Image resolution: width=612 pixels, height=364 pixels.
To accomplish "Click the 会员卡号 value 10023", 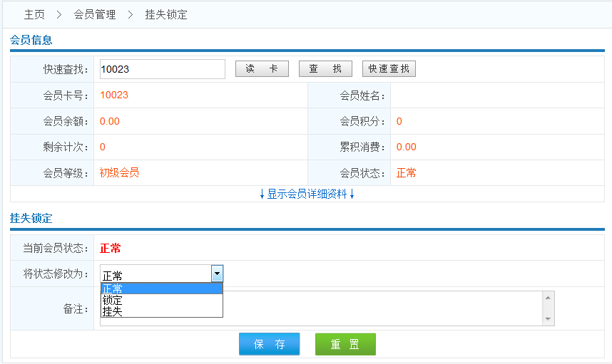I will (x=114, y=95).
